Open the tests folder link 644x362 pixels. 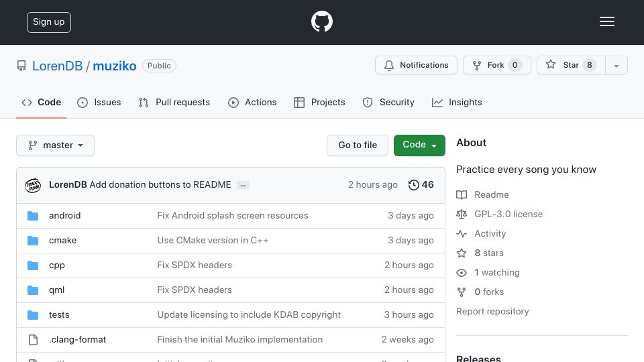59,315
